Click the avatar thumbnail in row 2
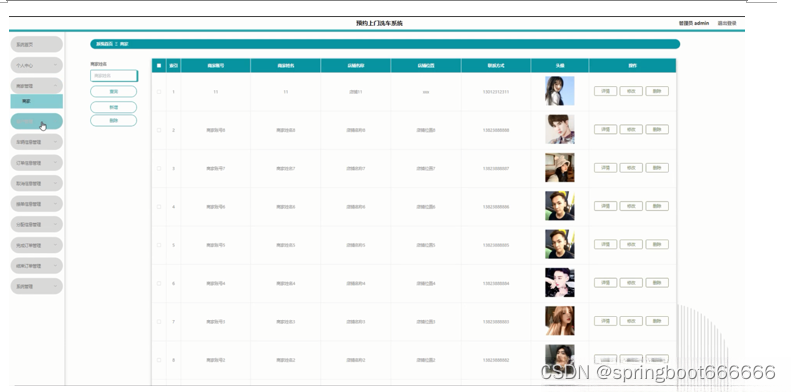 tap(559, 129)
